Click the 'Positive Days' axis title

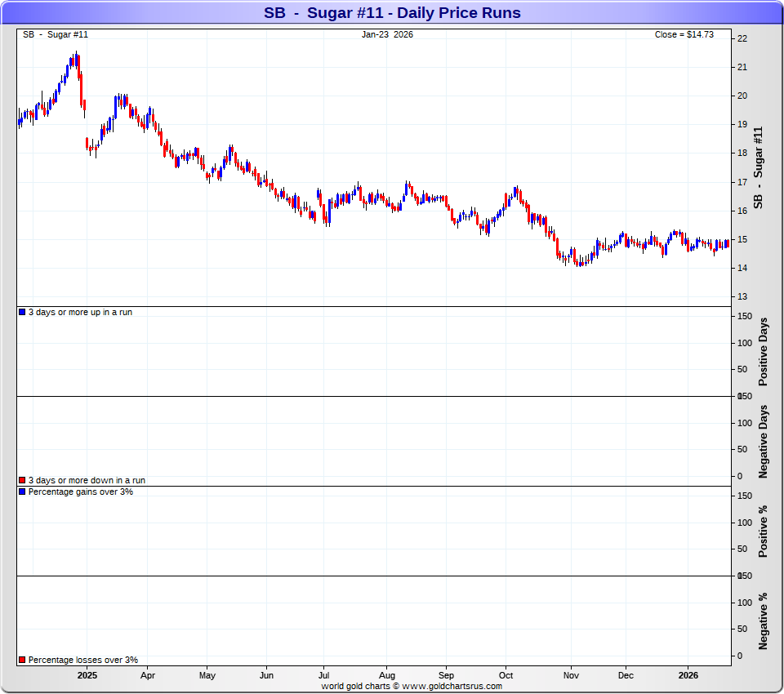pos(764,352)
